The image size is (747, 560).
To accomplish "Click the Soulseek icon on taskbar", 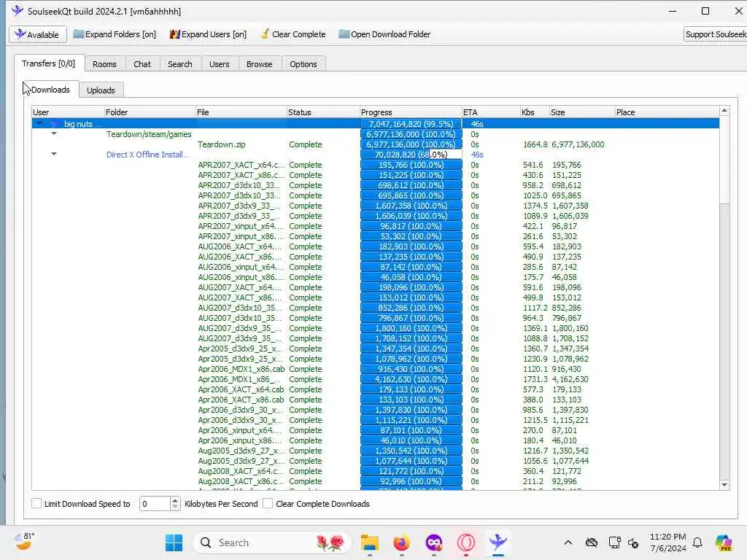I will 498,542.
